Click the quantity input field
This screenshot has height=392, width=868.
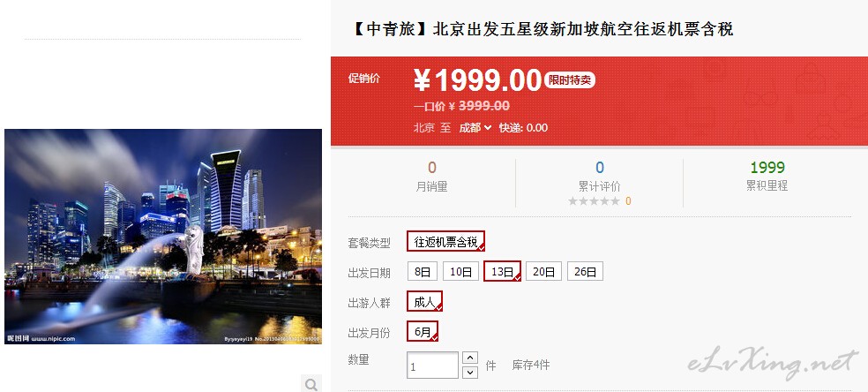click(x=432, y=366)
